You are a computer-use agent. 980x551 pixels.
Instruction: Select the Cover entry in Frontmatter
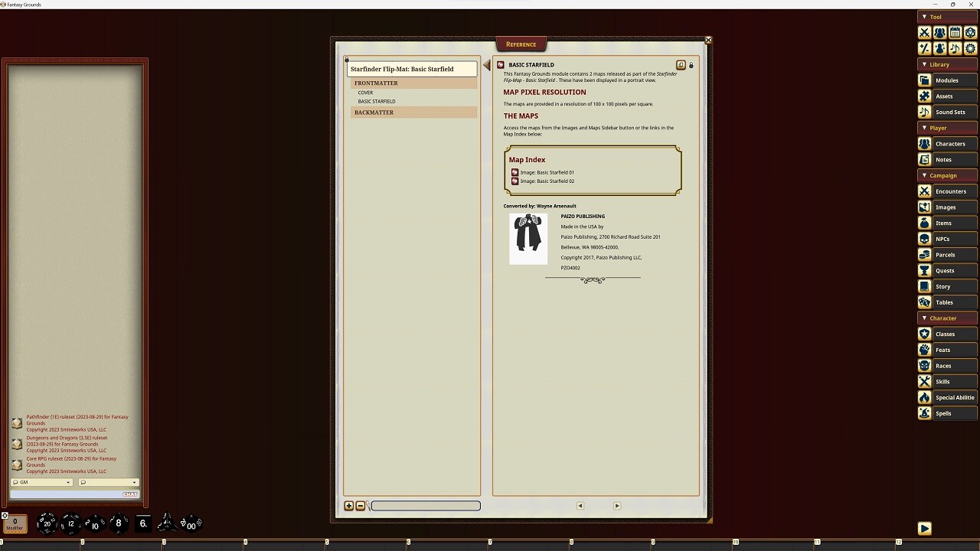(365, 92)
